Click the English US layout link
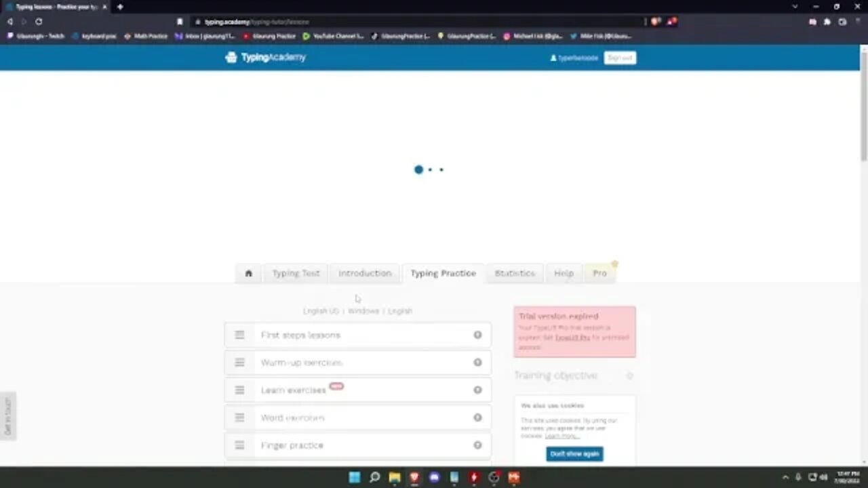This screenshot has height=488, width=868. 321,310
